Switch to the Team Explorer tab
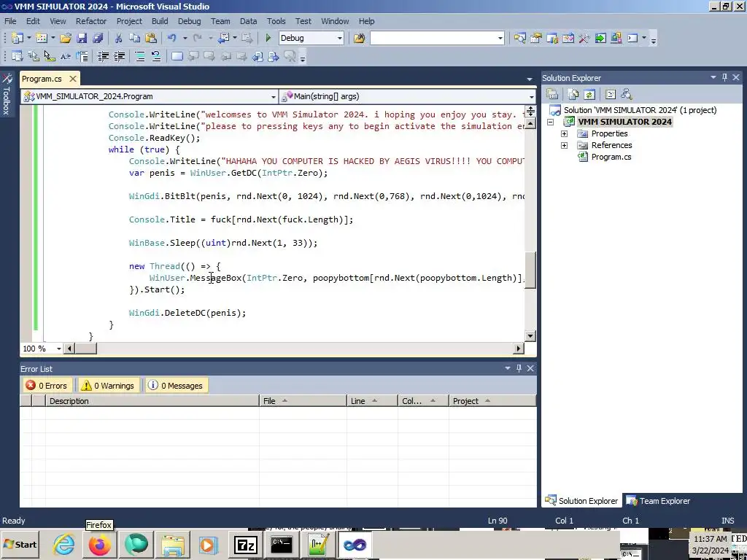The height and width of the screenshot is (560, 747). click(658, 500)
